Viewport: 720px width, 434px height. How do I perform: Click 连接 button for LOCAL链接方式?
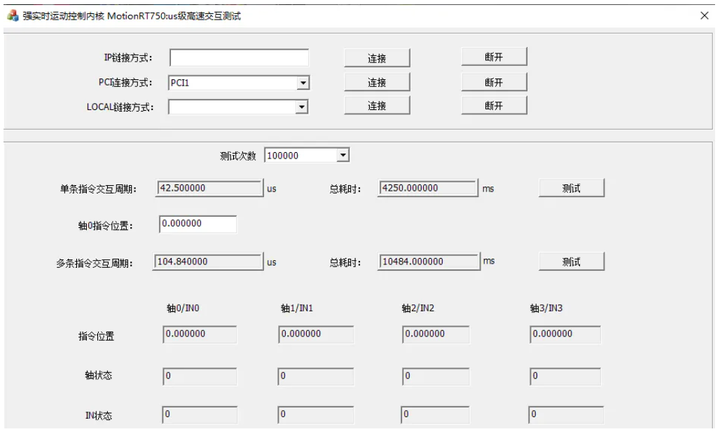(x=377, y=106)
